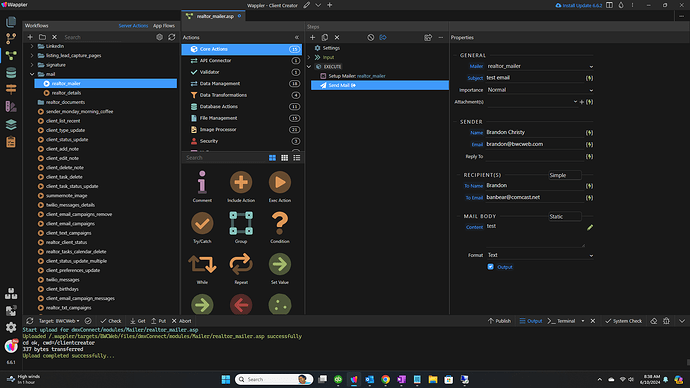Add the While loop action
The height and width of the screenshot is (388, 690).
[x=202, y=264]
